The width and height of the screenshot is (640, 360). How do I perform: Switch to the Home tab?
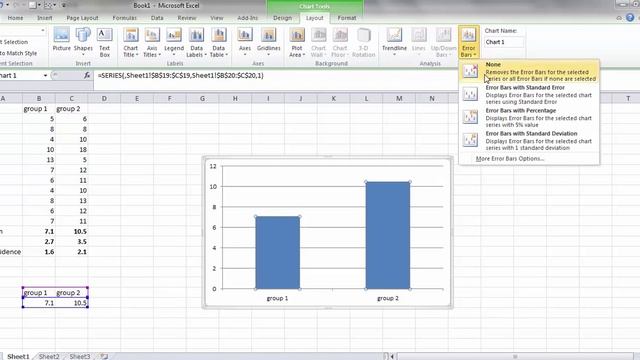[16, 18]
